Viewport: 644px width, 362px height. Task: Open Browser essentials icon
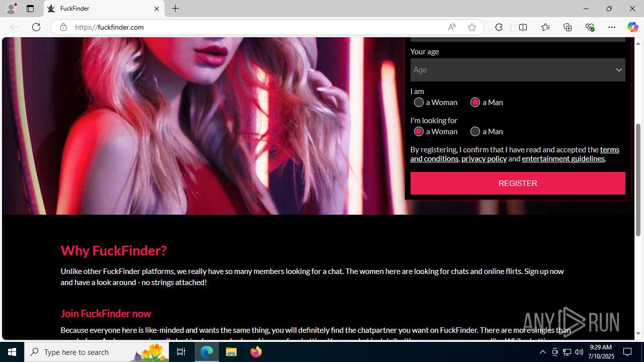590,27
